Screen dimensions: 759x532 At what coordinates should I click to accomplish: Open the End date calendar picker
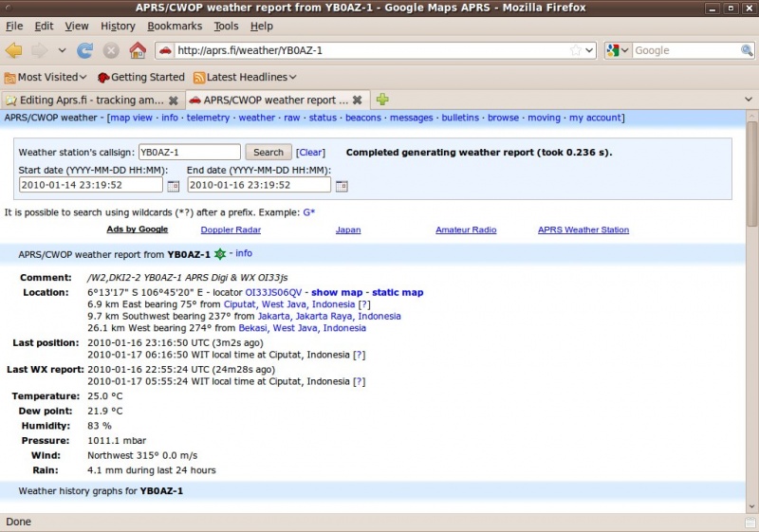click(342, 185)
